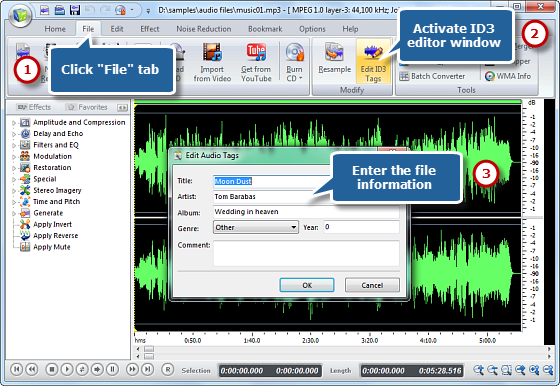Click Edit ID3 Tags ribbon button
Image resolution: width=560 pixels, height=386 pixels.
coord(373,61)
